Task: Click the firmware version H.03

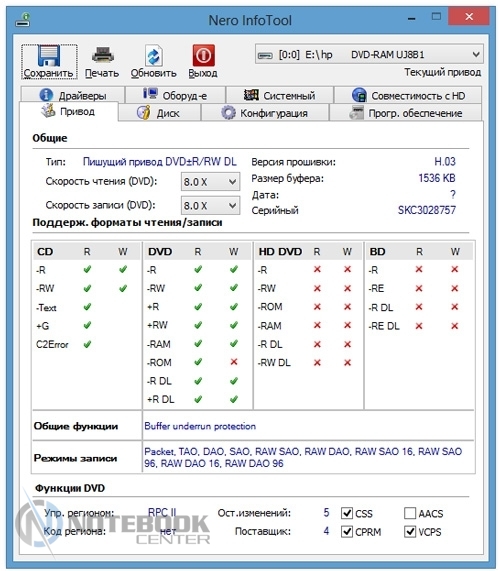Action: [x=445, y=161]
